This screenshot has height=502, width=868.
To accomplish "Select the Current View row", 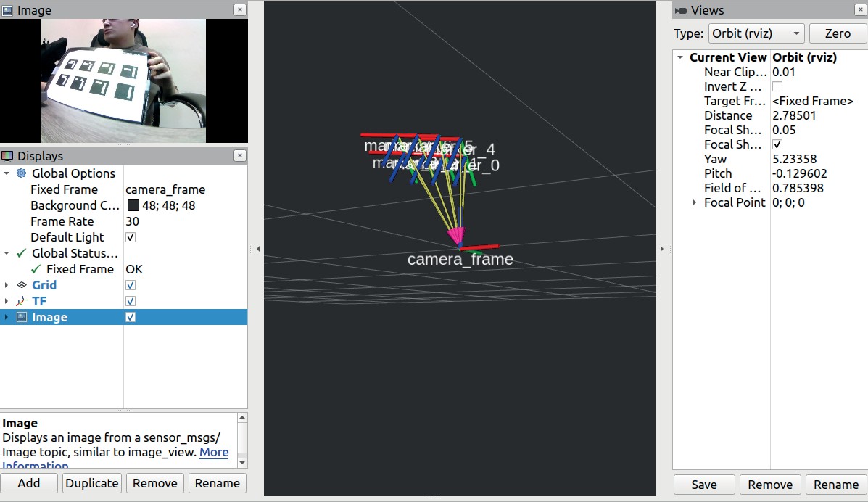I will tap(728, 57).
